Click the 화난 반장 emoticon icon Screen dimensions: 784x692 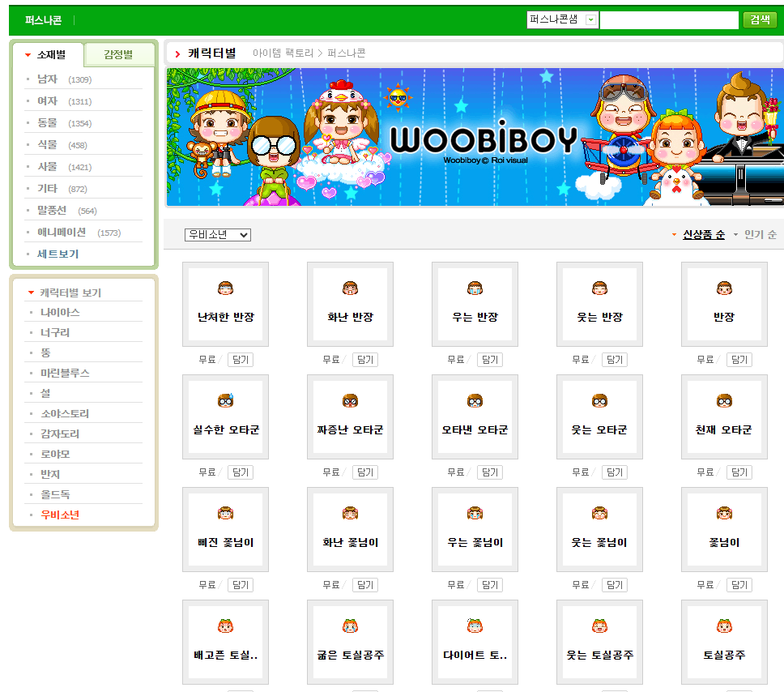(350, 288)
